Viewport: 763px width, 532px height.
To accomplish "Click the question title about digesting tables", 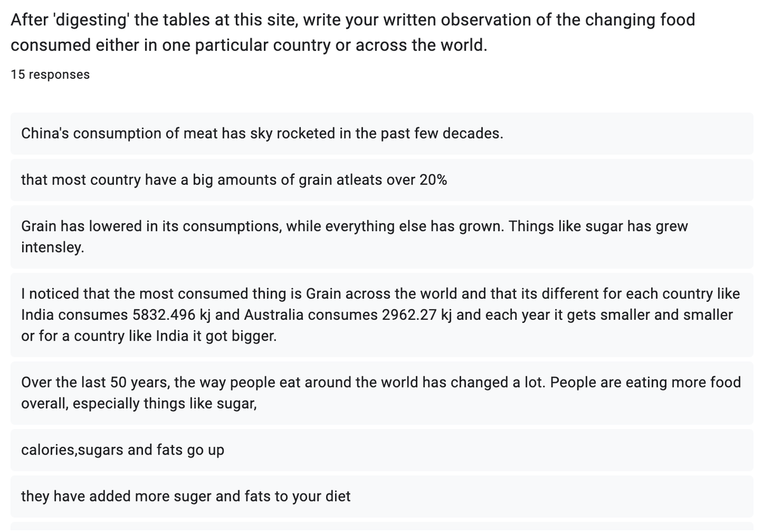I will pyautogui.click(x=353, y=32).
